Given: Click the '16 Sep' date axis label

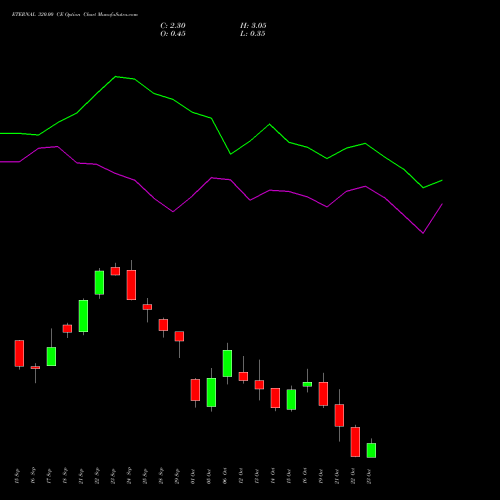Looking at the screenshot, I should [x=33, y=476].
